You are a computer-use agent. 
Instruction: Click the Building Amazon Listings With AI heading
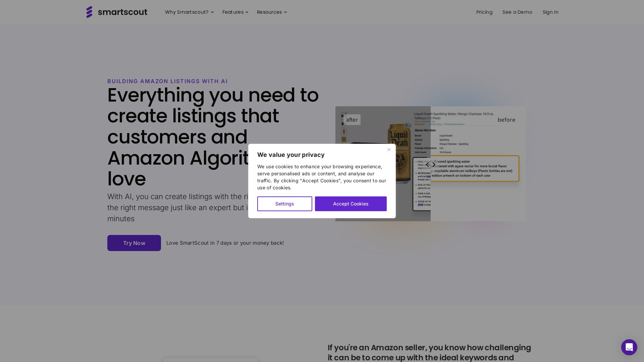[x=167, y=81]
